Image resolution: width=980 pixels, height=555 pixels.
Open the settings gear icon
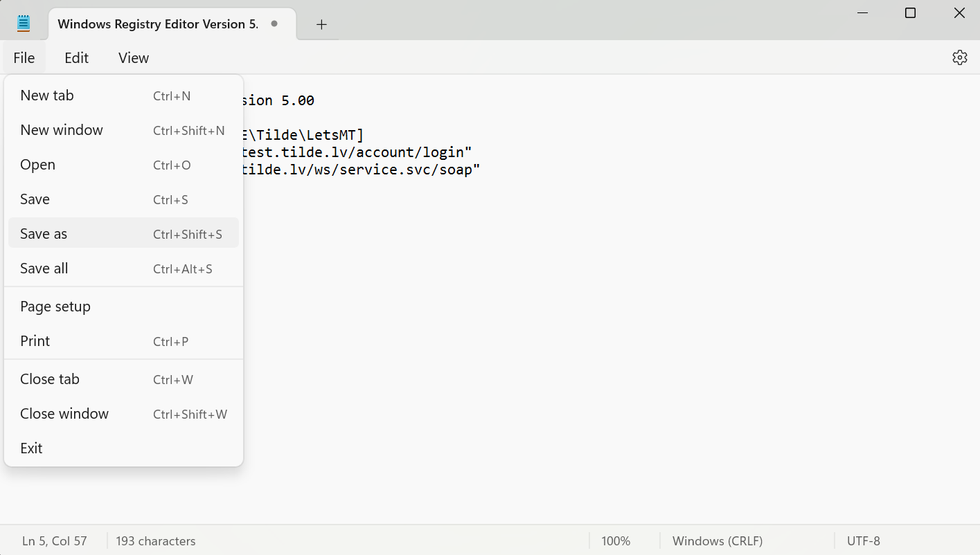point(959,57)
